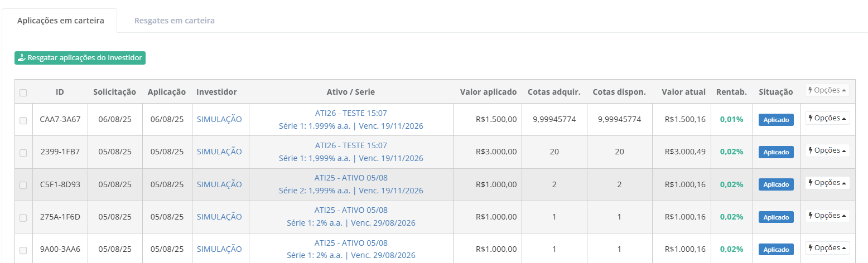Click the Rentab. column header
This screenshot has height=263, width=868.
(x=731, y=92)
